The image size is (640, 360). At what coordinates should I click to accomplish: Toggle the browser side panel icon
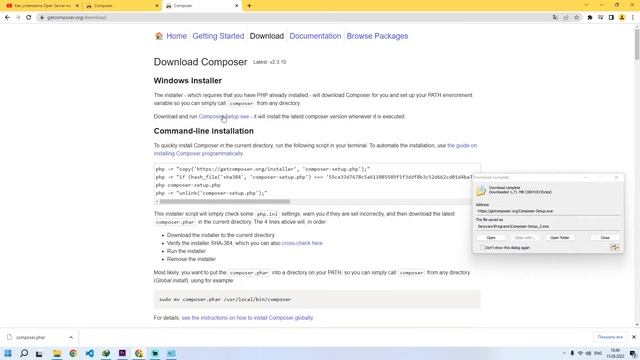[611, 18]
